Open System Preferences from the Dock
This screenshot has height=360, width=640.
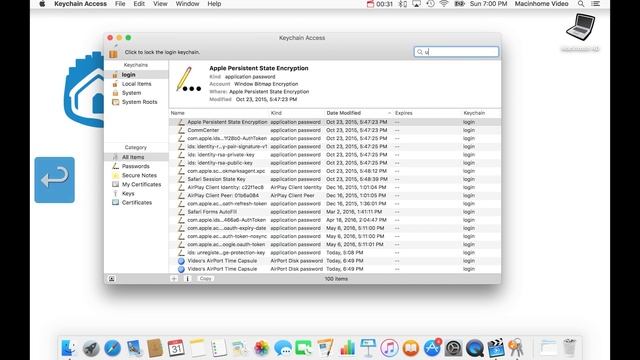click(453, 348)
